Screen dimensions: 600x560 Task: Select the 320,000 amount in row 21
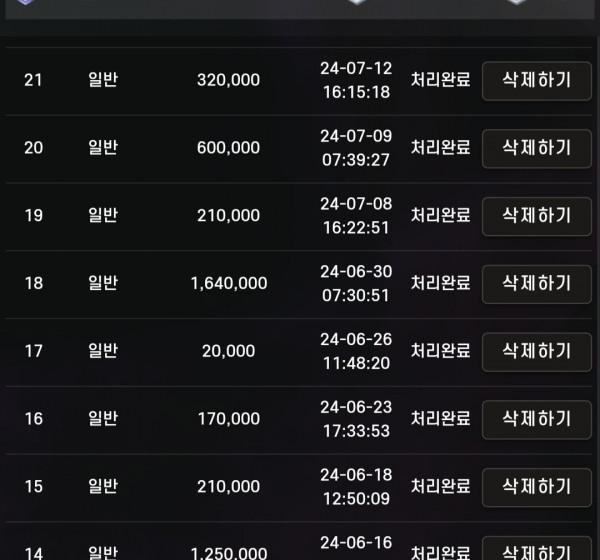tap(228, 80)
